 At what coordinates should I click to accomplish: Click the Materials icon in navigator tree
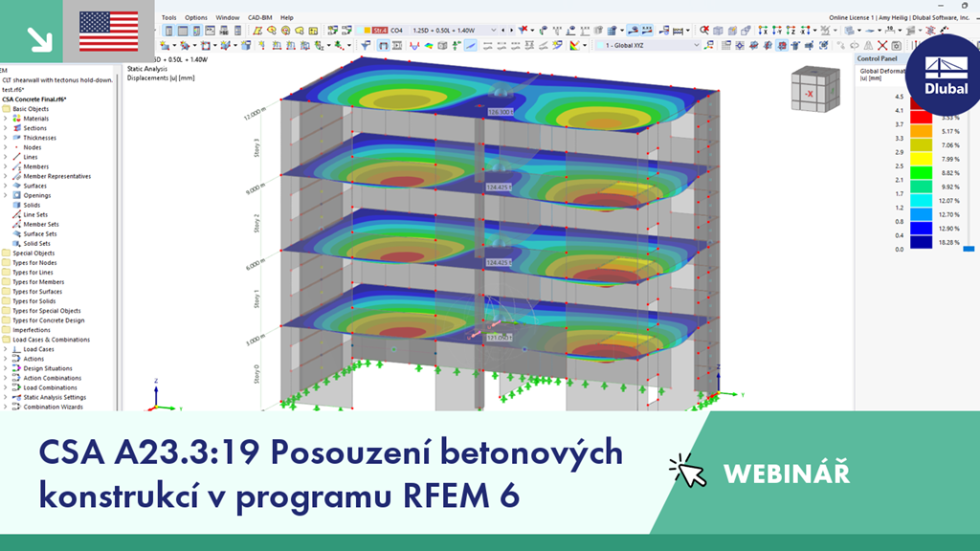click(x=17, y=118)
